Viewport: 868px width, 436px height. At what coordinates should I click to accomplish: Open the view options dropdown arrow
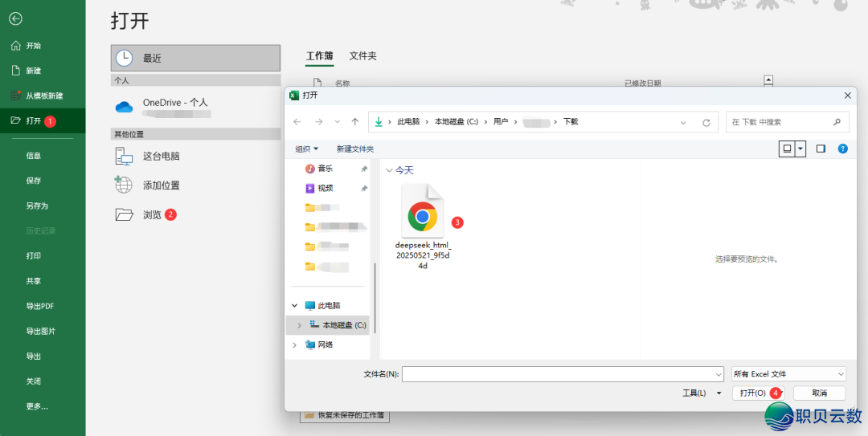tap(800, 149)
